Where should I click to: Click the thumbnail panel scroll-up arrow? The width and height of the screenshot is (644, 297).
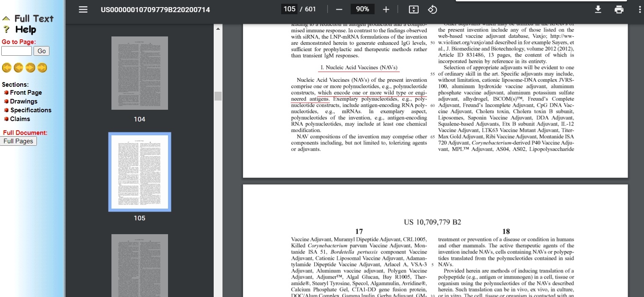point(218,29)
